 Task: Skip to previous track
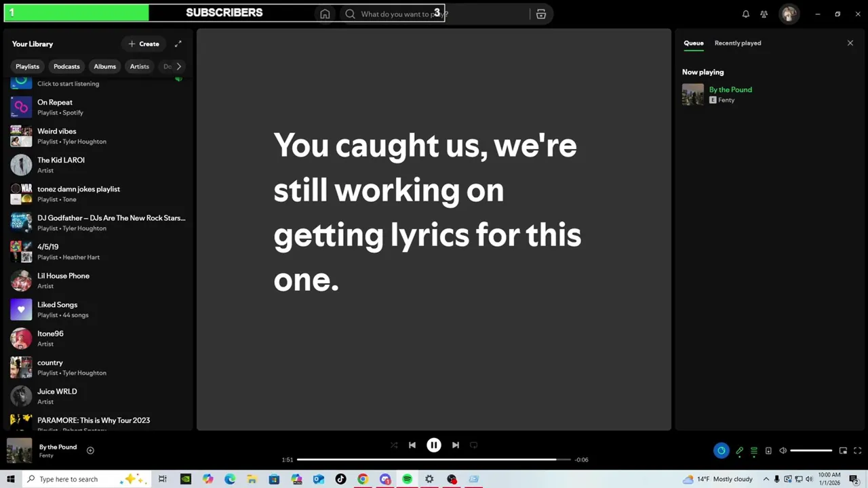click(412, 445)
